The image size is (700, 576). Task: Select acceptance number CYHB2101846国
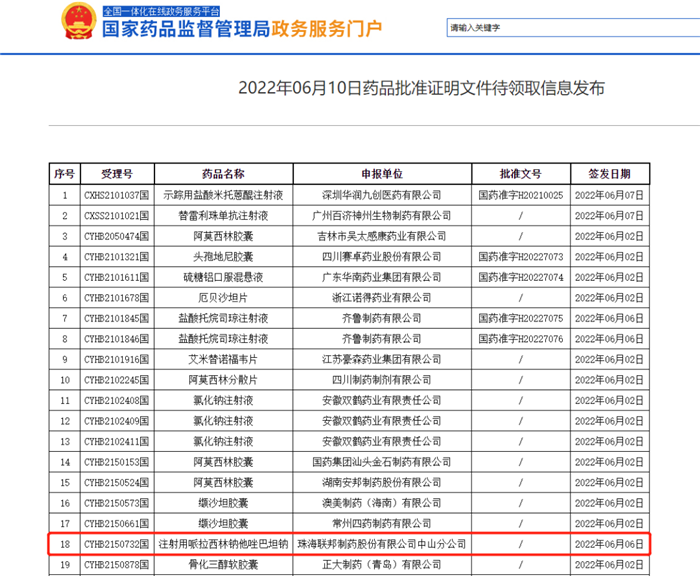117,339
